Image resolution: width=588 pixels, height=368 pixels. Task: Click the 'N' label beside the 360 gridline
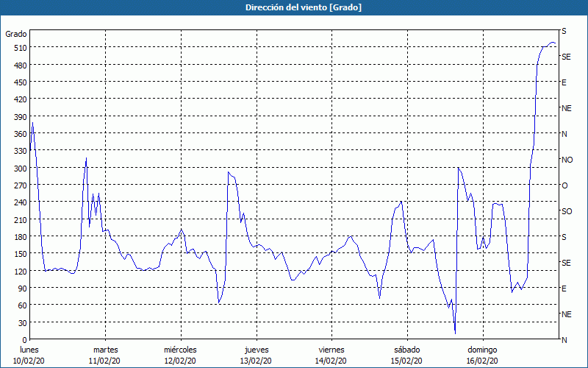coord(564,134)
